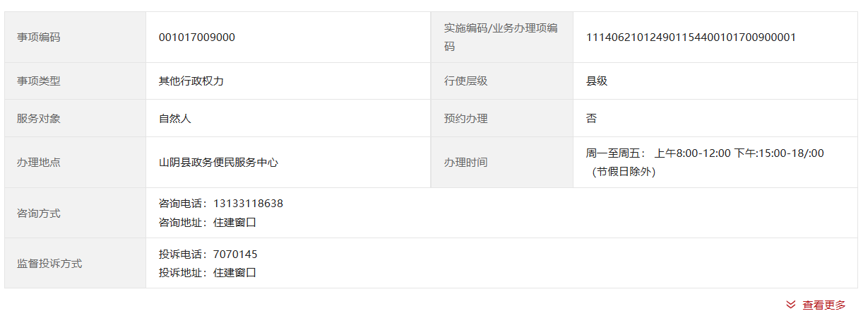This screenshot has height=316, width=868.
Task: Click the red double-chevron icon beside 查看更多
Action: (791, 305)
